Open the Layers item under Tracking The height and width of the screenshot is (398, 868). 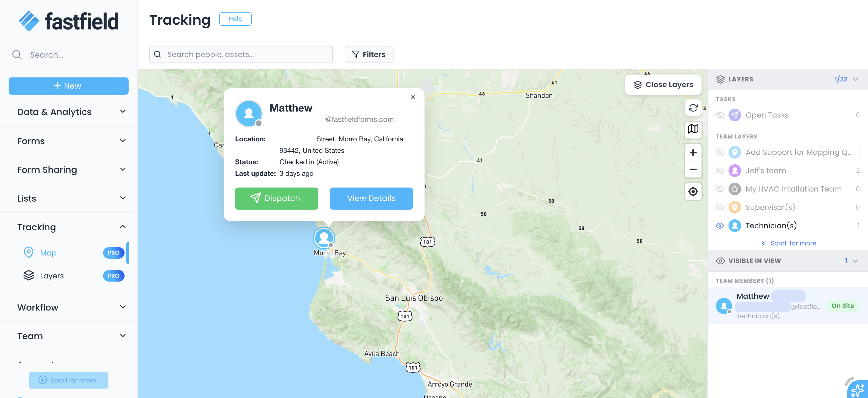pyautogui.click(x=52, y=276)
